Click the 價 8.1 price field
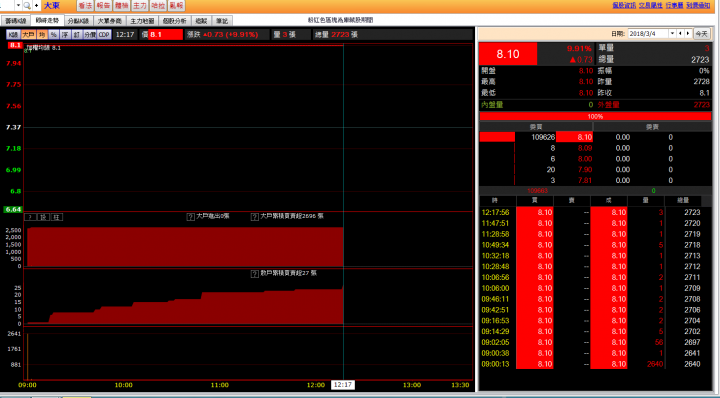Viewport: 720px width, 398px height. point(165,34)
